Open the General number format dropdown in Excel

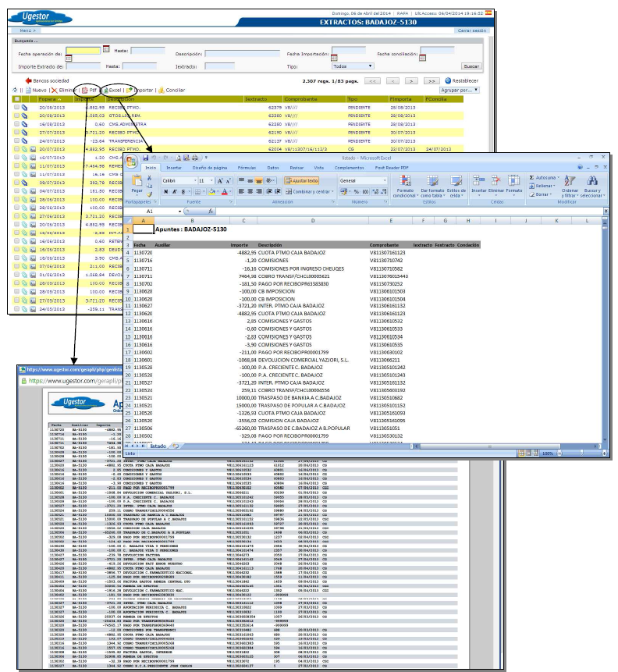[x=385, y=181]
